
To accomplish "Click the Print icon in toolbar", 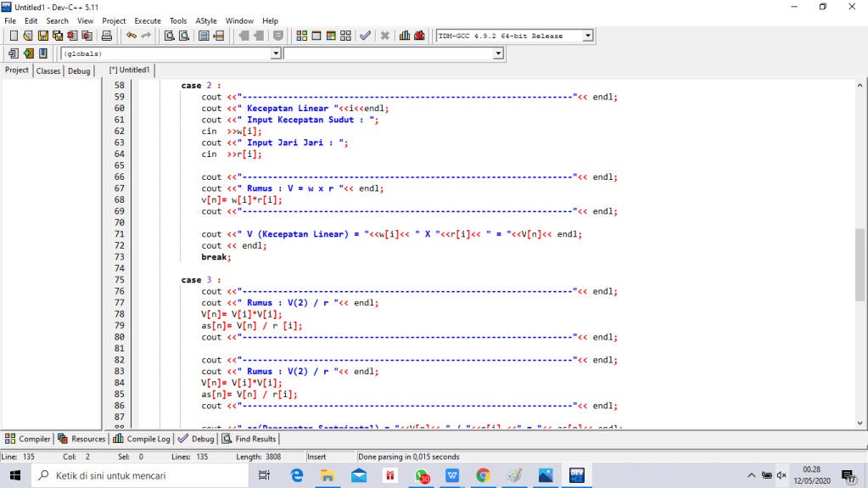I will pos(107,36).
